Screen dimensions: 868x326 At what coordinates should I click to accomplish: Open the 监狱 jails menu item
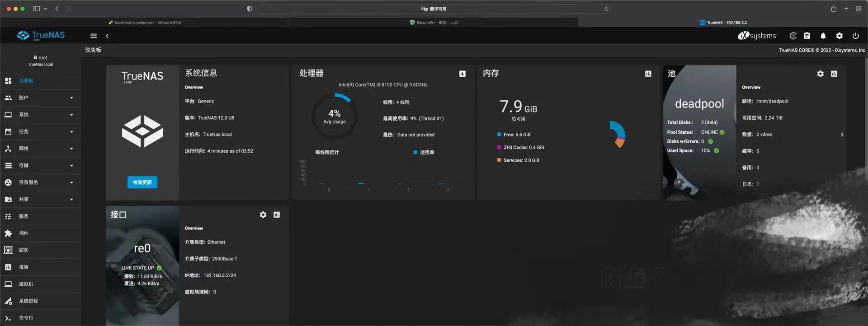[x=40, y=250]
